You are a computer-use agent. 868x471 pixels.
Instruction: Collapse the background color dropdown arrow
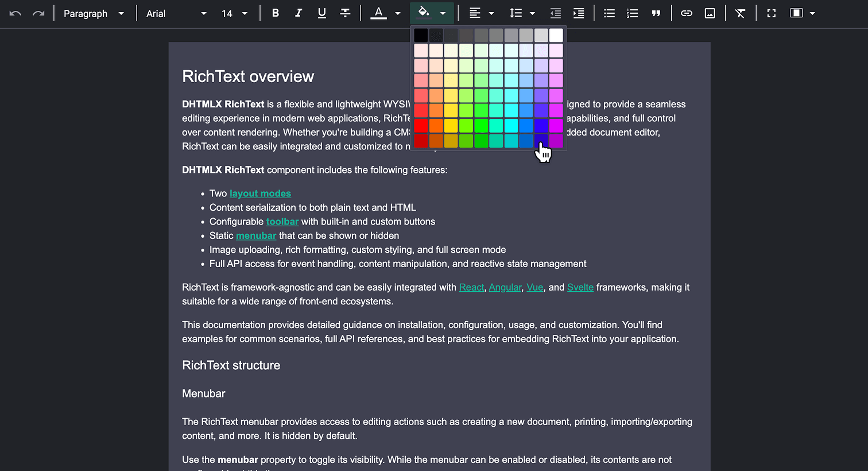443,13
